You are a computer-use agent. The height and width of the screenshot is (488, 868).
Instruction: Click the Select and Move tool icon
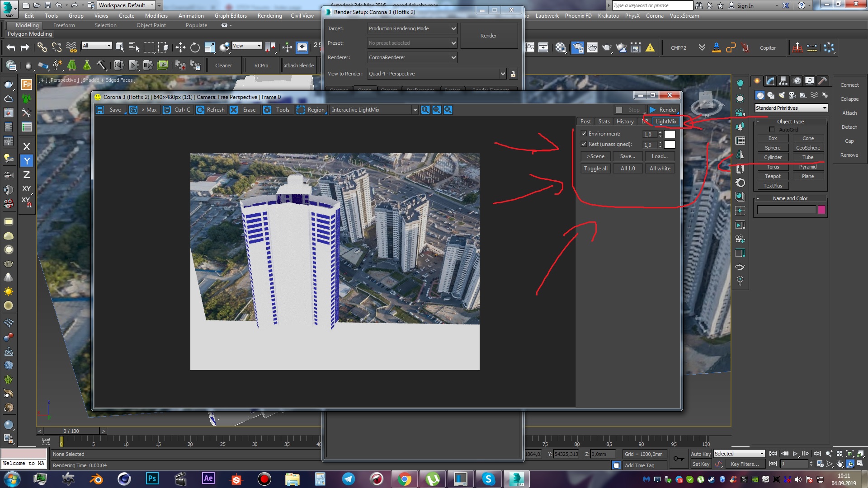pyautogui.click(x=180, y=47)
